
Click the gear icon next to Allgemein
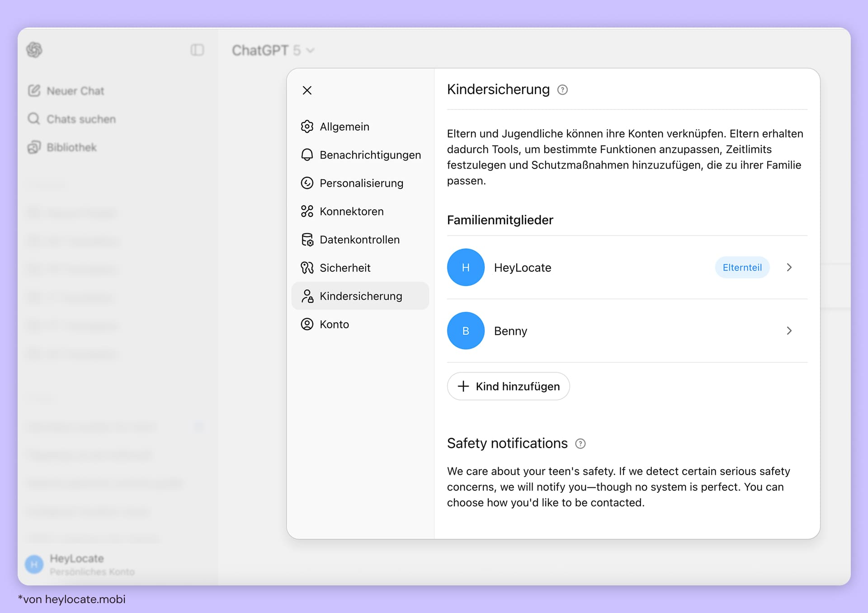click(307, 127)
